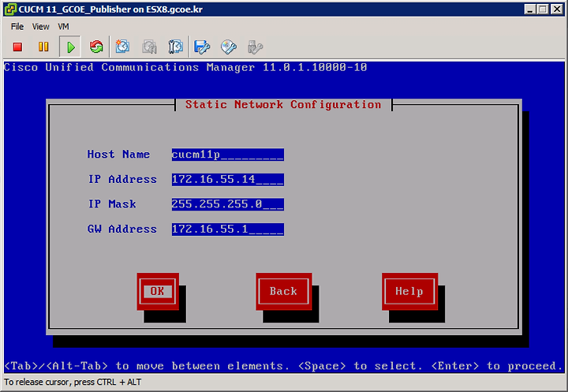Click the OK button in the dialog
The height and width of the screenshot is (392, 568).
pos(158,291)
